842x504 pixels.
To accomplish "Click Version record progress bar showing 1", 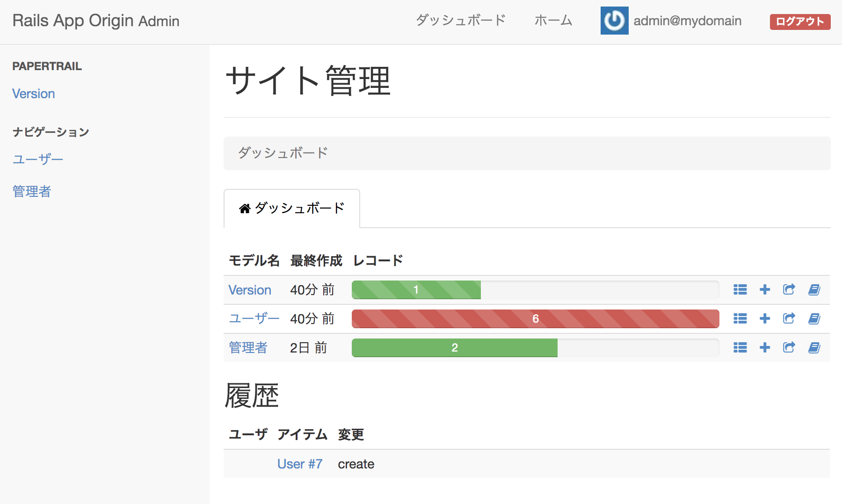I will (416, 290).
